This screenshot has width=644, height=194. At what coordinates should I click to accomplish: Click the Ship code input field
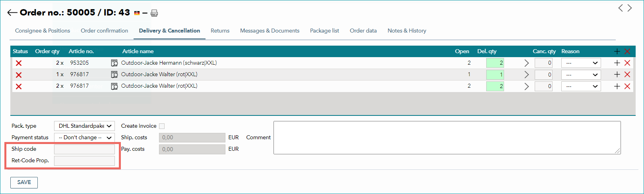[x=84, y=149]
